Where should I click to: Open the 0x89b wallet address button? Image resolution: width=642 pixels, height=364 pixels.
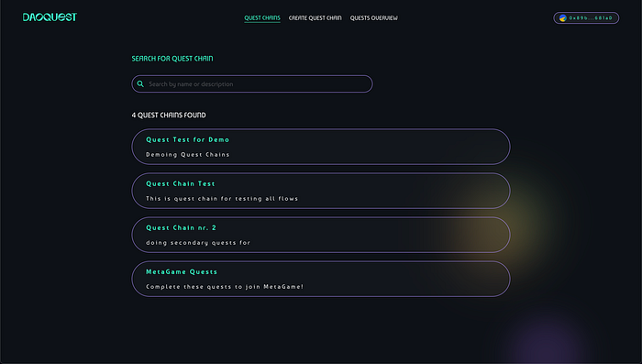coord(586,18)
